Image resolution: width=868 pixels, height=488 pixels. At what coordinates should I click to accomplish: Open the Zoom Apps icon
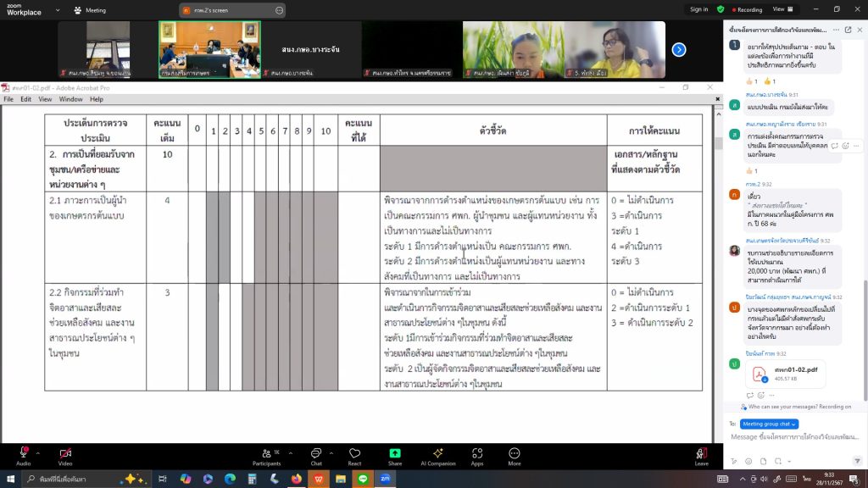point(477,453)
